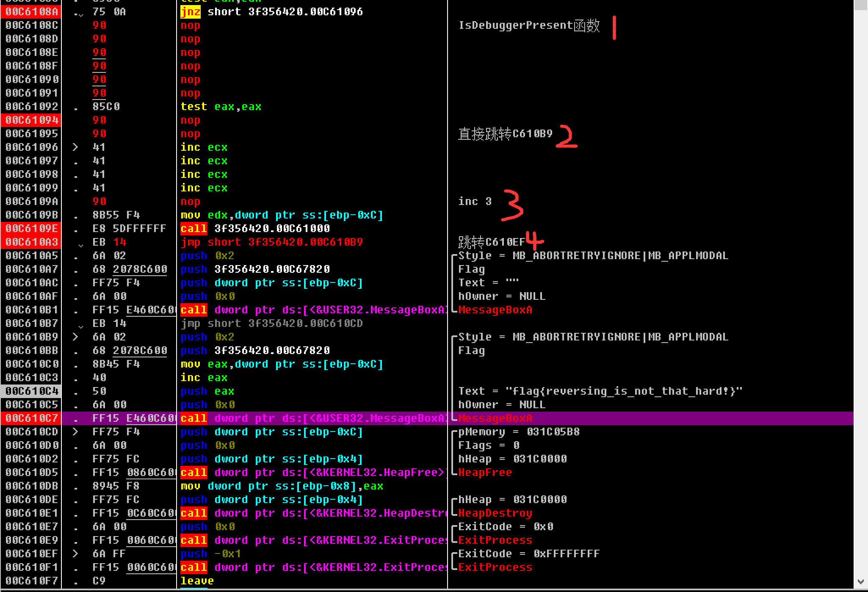Click jump-target marker at row 00C610EF
868x592 pixels.
pos(75,553)
